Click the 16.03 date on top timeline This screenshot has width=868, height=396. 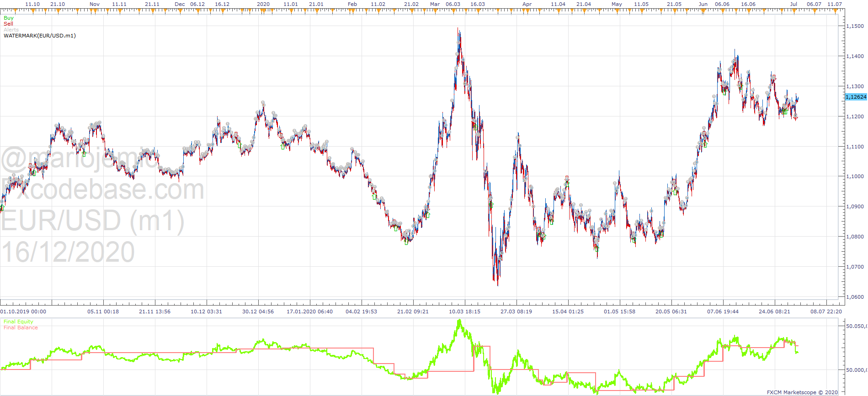coord(478,4)
